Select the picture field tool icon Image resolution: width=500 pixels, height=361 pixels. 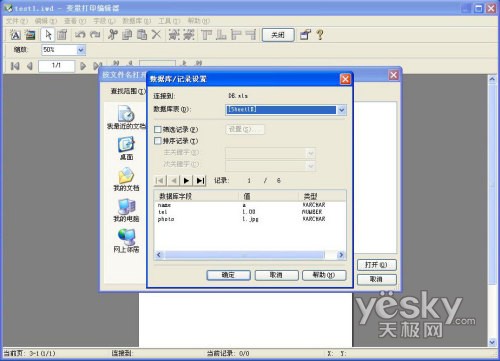click(x=30, y=35)
